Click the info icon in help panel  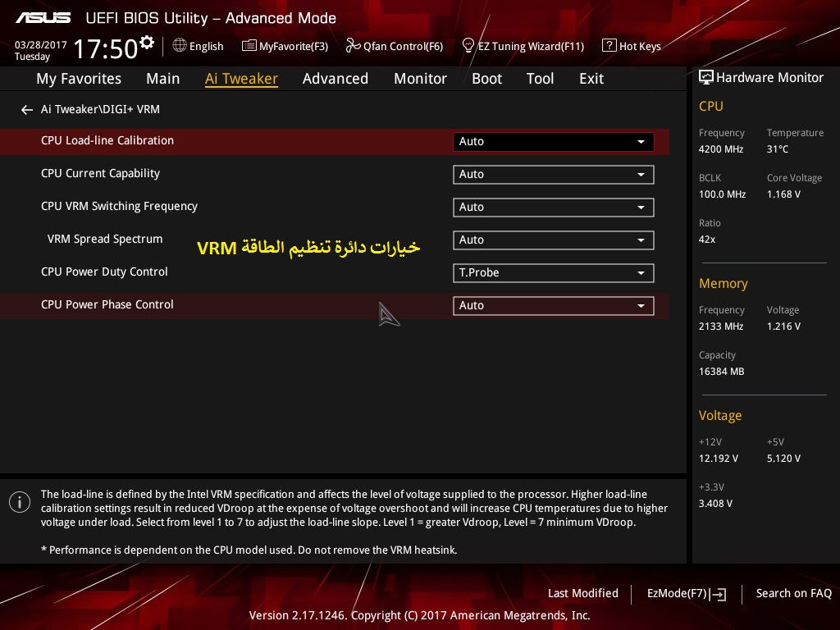[x=20, y=502]
